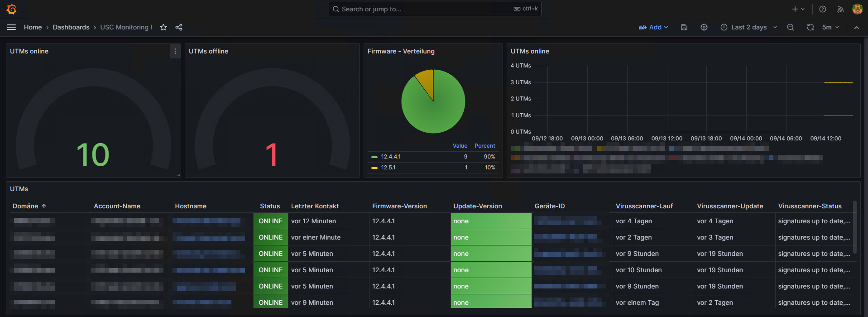
Task: Open the help question mark icon
Action: coord(823,9)
